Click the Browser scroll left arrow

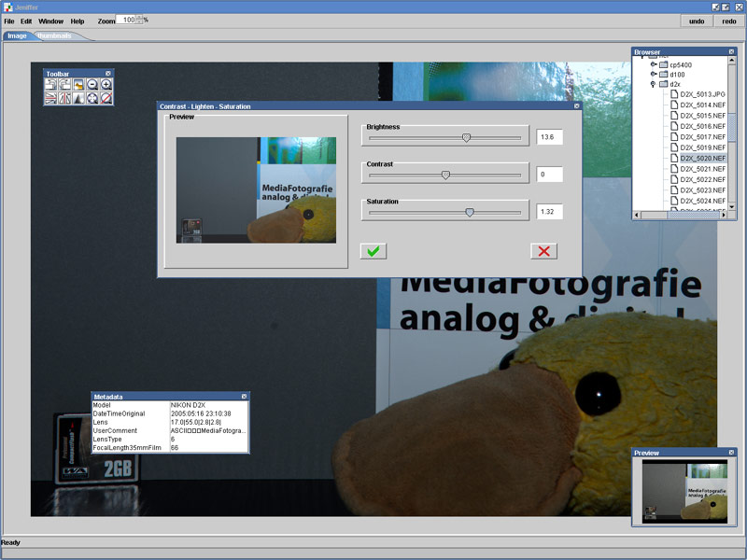(637, 216)
